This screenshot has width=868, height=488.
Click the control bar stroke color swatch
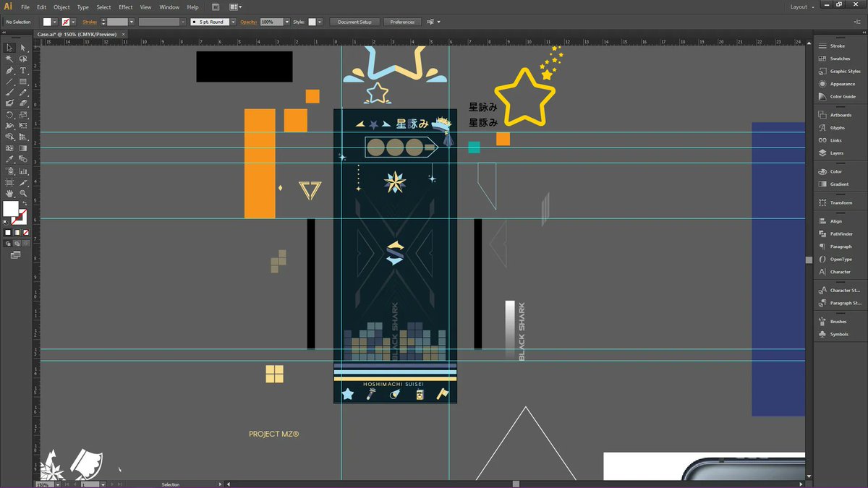66,22
